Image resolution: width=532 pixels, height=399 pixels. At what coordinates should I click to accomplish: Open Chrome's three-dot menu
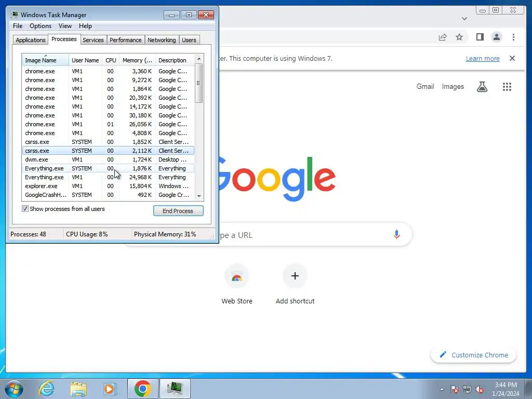pos(513,37)
